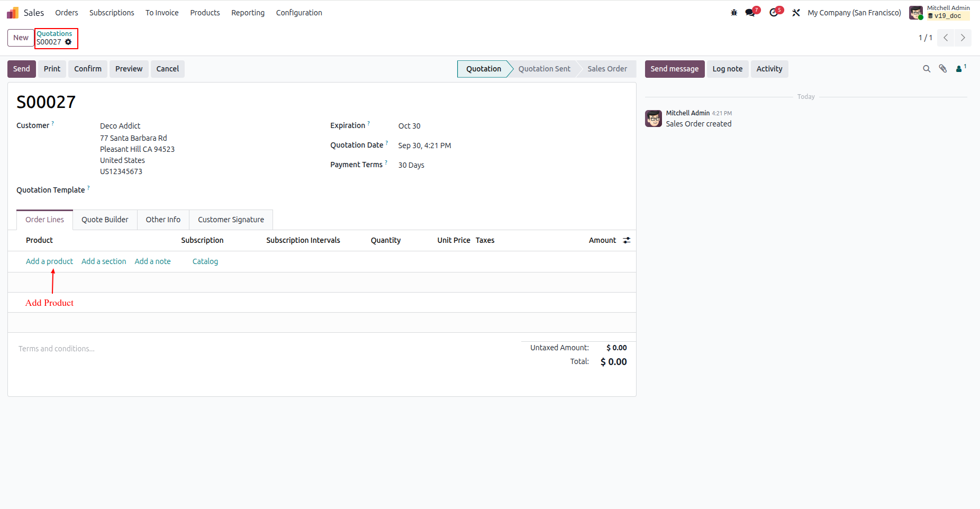
Task: Open the Subscriptions menu
Action: coord(112,13)
